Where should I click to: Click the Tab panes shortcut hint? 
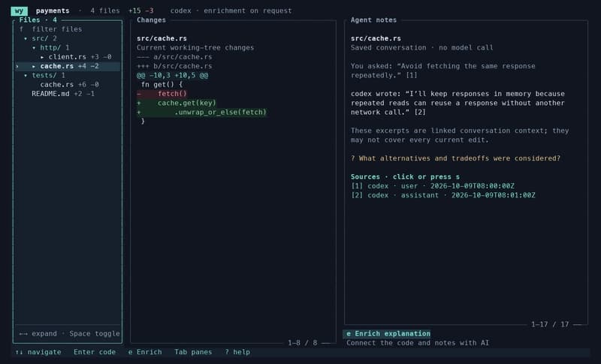pos(193,352)
